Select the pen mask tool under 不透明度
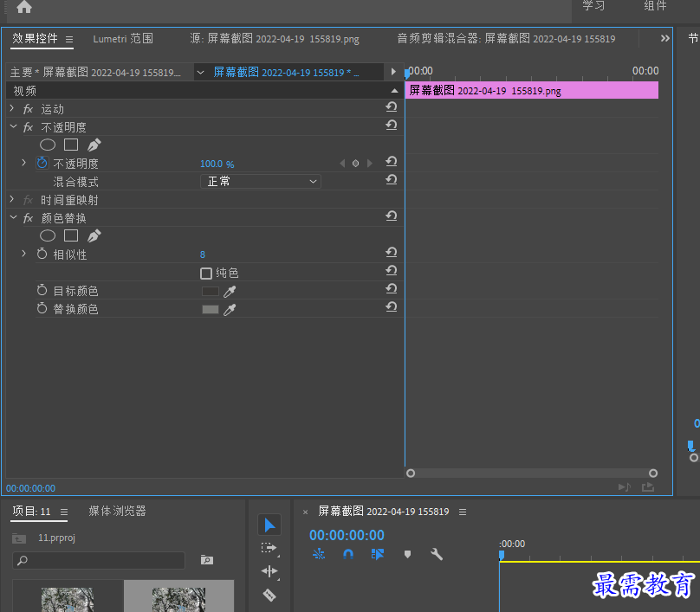This screenshot has width=700, height=612. 94,145
